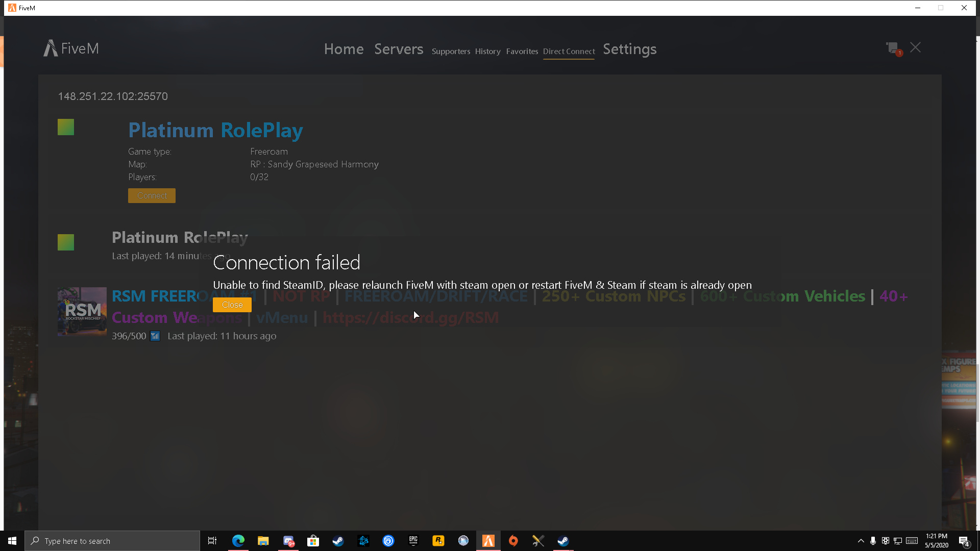Open Rockstar Games Launcher from taskbar
The image size is (980, 551).
click(438, 541)
